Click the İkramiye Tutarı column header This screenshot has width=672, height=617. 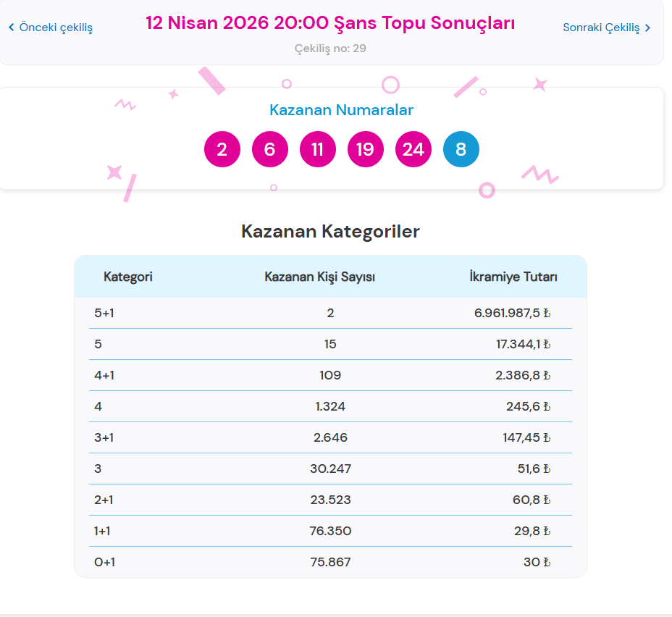(x=513, y=277)
